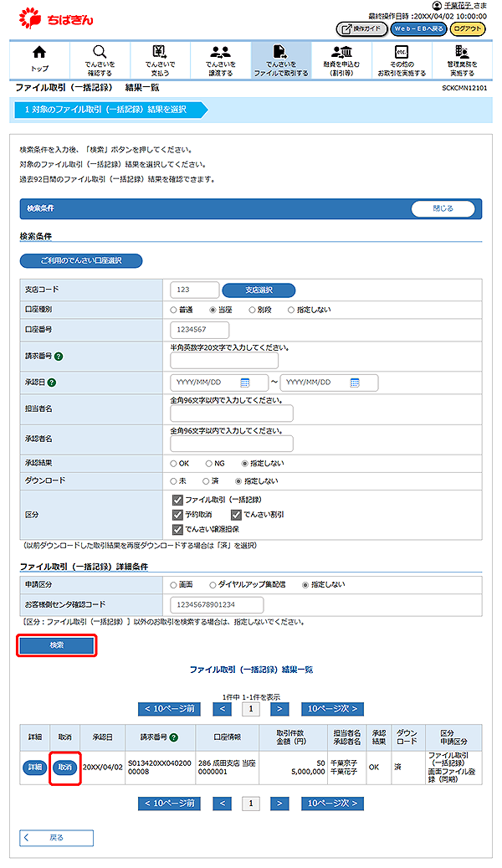
Task: Open help icon in 請求番号 column header
Action: pyautogui.click(x=174, y=738)
